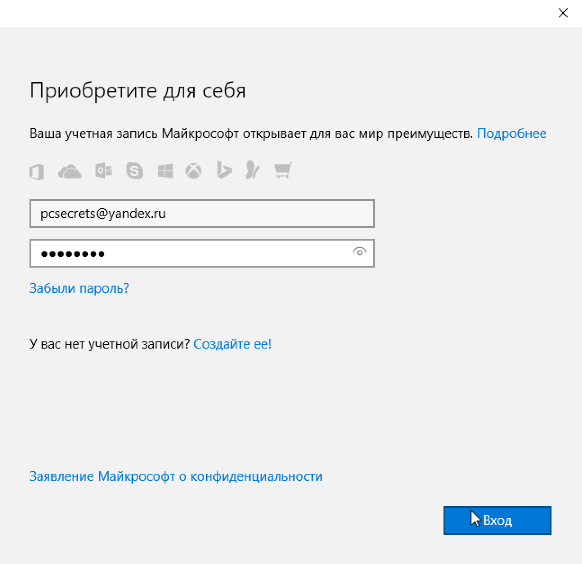The width and height of the screenshot is (582, 564).
Task: Click the Outlook icon
Action: coord(103,171)
